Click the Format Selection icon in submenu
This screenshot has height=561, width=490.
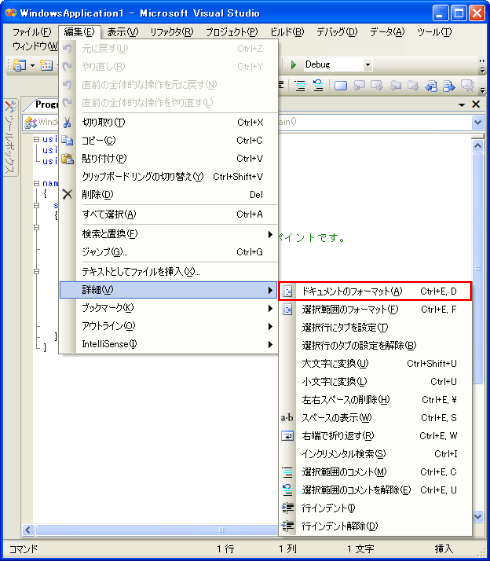tap(287, 309)
